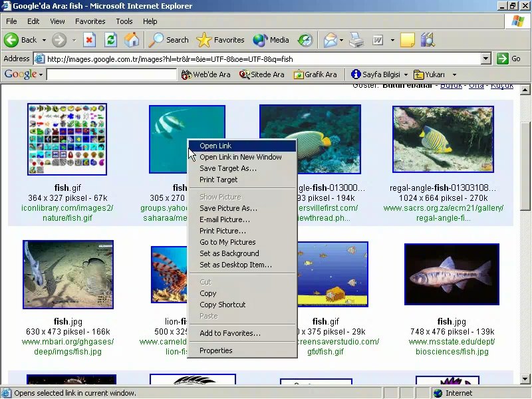Click Sitede Ara on Google toolbar
The image size is (532, 399).
(261, 74)
